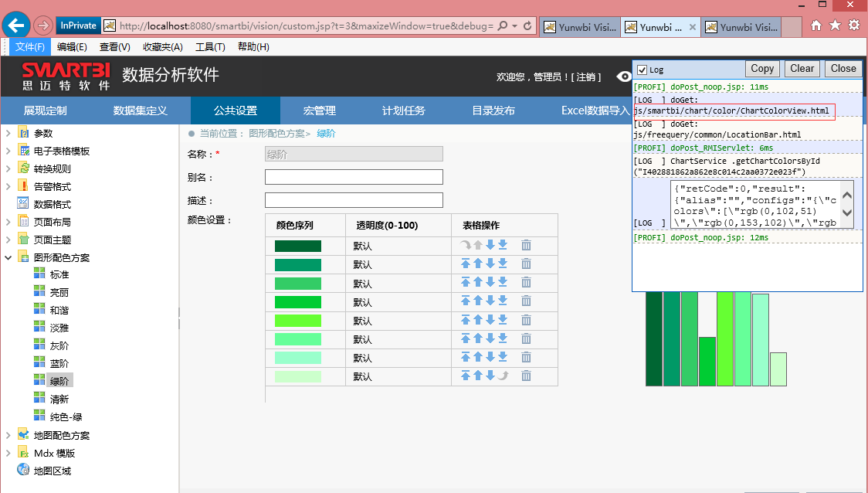Click the browser address bar
This screenshot has width=868, height=493.
click(x=306, y=26)
